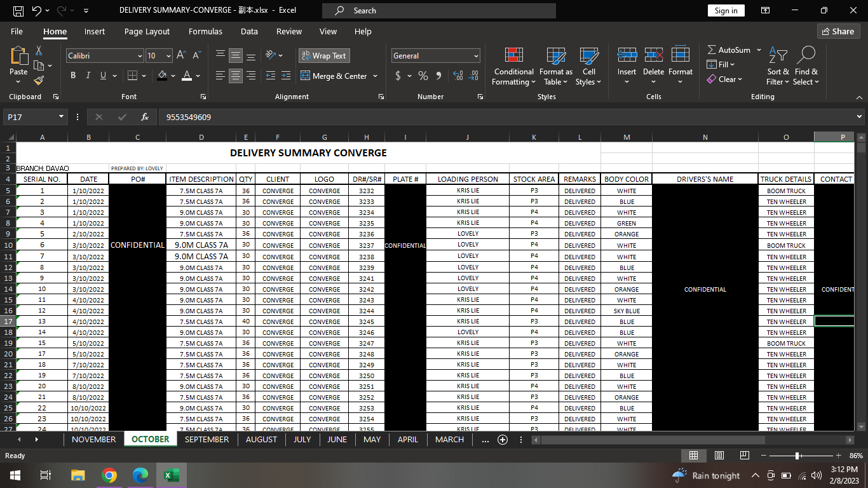The image size is (868, 488).
Task: Click the Increase Font Size icon
Action: (x=181, y=56)
